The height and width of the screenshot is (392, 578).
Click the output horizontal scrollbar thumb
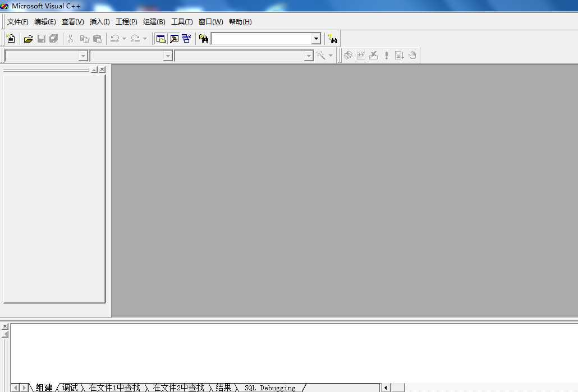pos(398,388)
